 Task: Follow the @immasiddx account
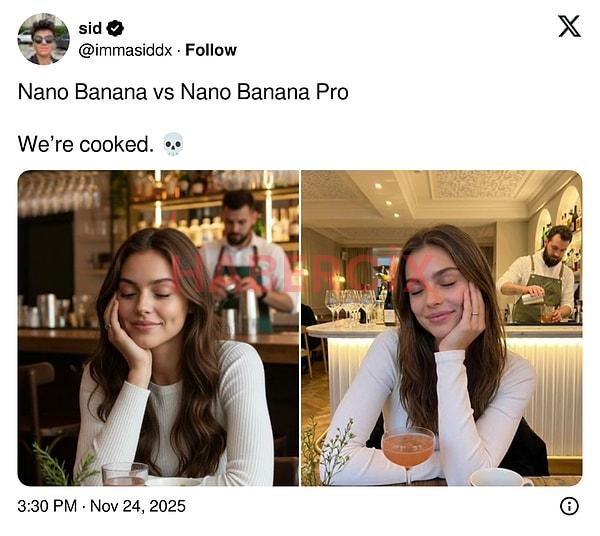[211, 50]
